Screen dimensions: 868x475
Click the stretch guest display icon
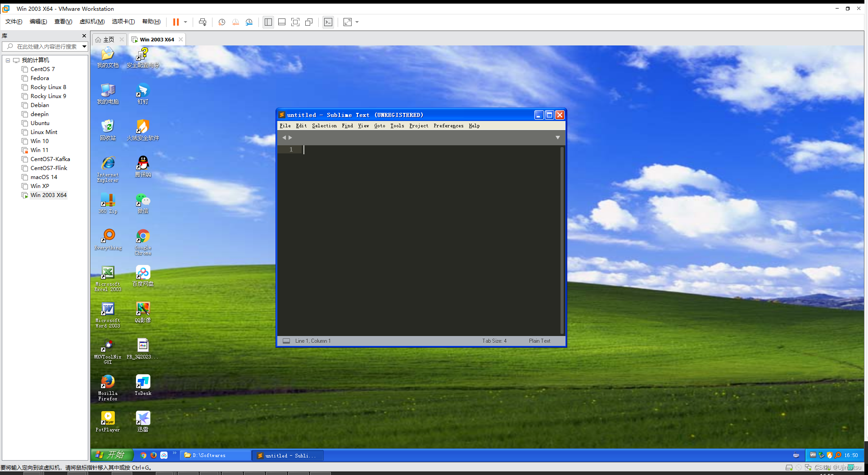tap(348, 22)
